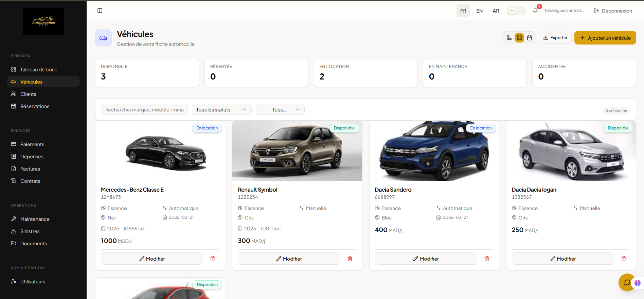Open Tableau de bord menu item
Image resolution: width=644 pixels, height=299 pixels.
pos(43,69)
